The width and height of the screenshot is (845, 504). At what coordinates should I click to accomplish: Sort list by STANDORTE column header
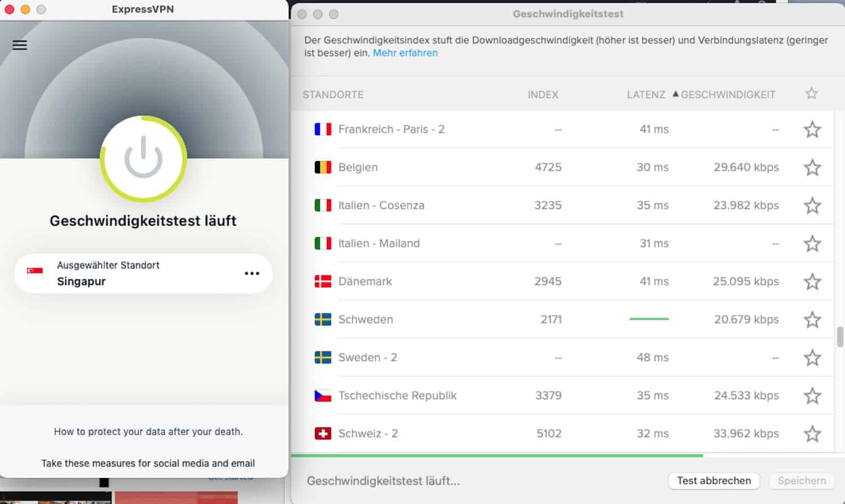pos(333,95)
